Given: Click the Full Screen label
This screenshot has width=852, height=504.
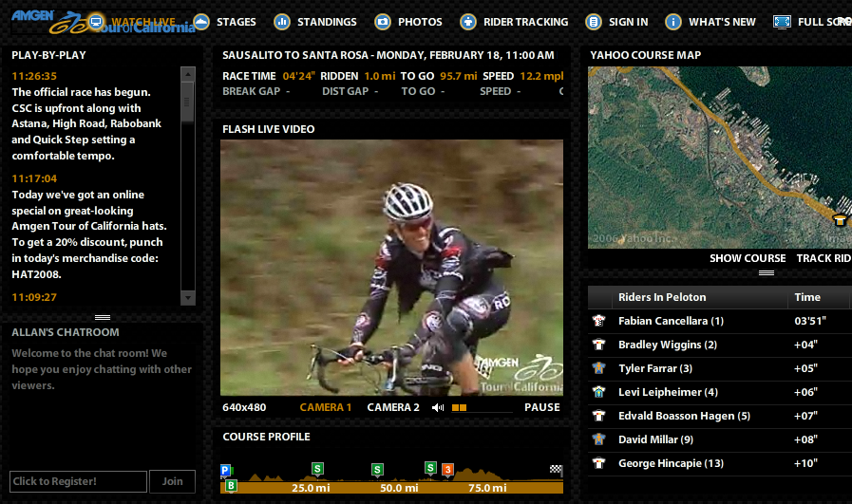Looking at the screenshot, I should 824,22.
